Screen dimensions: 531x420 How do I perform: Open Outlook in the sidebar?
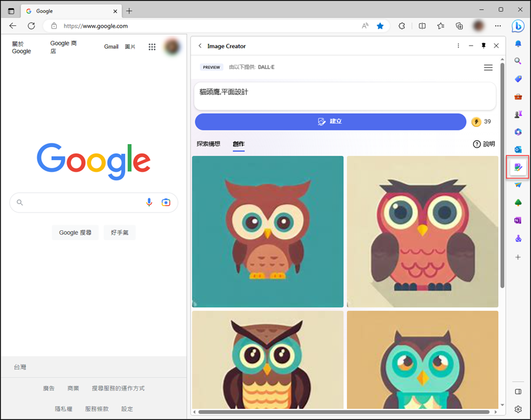[x=518, y=150]
